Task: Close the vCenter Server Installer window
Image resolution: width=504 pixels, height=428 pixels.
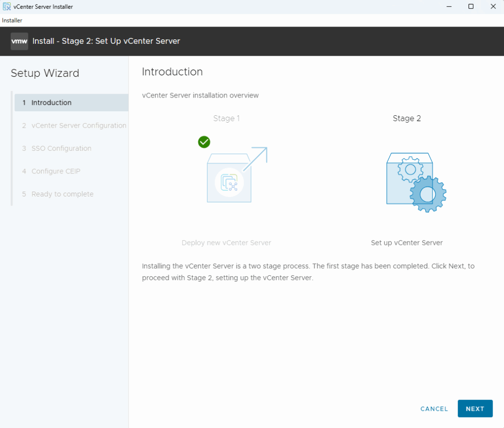Action: click(493, 6)
